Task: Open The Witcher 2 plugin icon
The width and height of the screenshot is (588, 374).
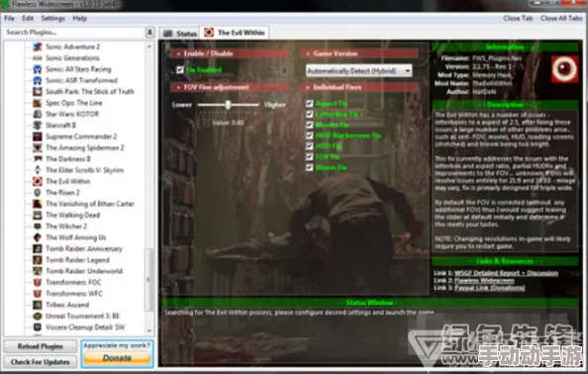Action: tap(38, 227)
